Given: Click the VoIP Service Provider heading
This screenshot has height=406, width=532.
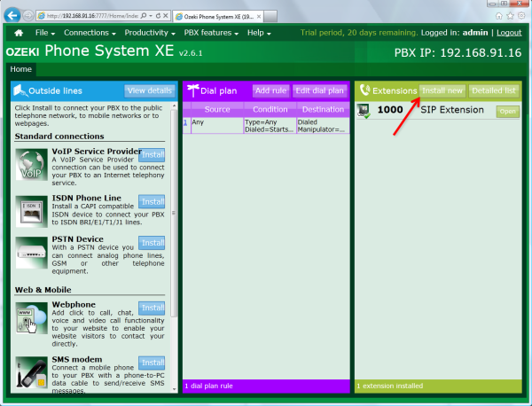Looking at the screenshot, I should 97,152.
